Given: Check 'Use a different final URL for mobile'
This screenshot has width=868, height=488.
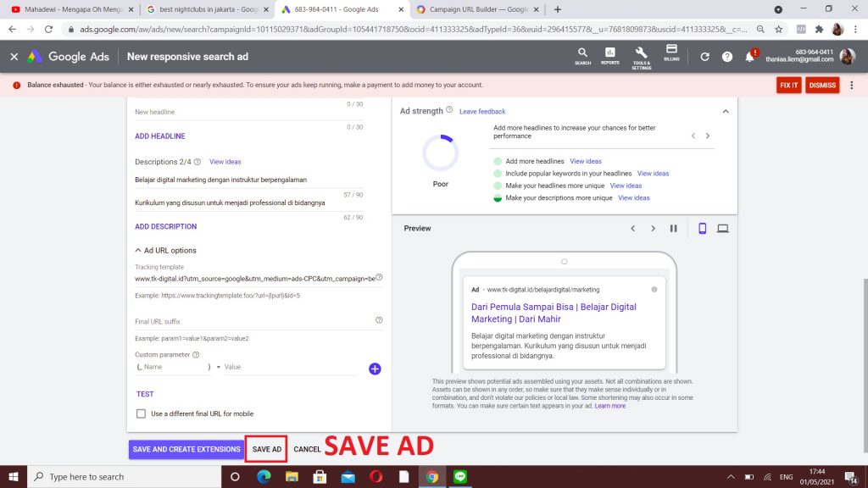Looking at the screenshot, I should (142, 413).
